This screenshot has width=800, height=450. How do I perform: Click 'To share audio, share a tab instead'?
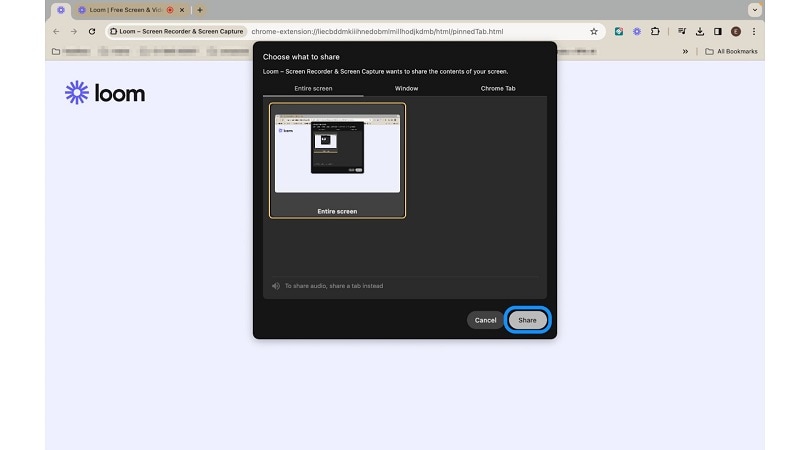click(334, 286)
